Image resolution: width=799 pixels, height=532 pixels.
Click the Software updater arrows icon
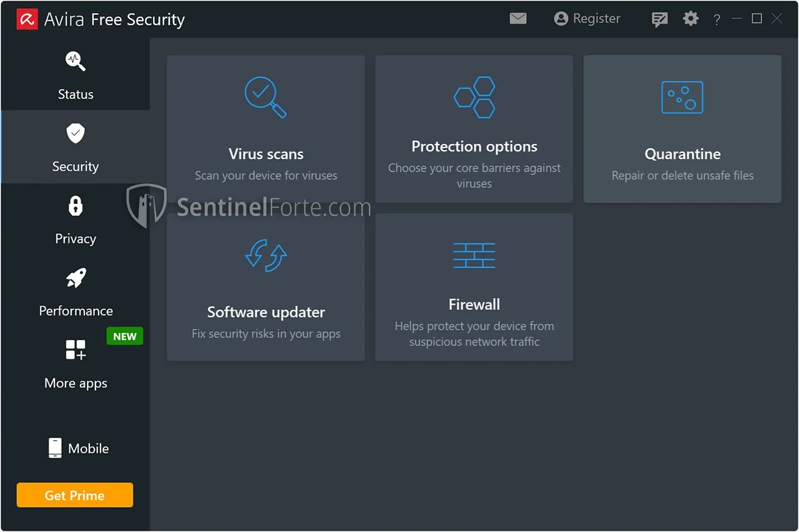coord(266,255)
